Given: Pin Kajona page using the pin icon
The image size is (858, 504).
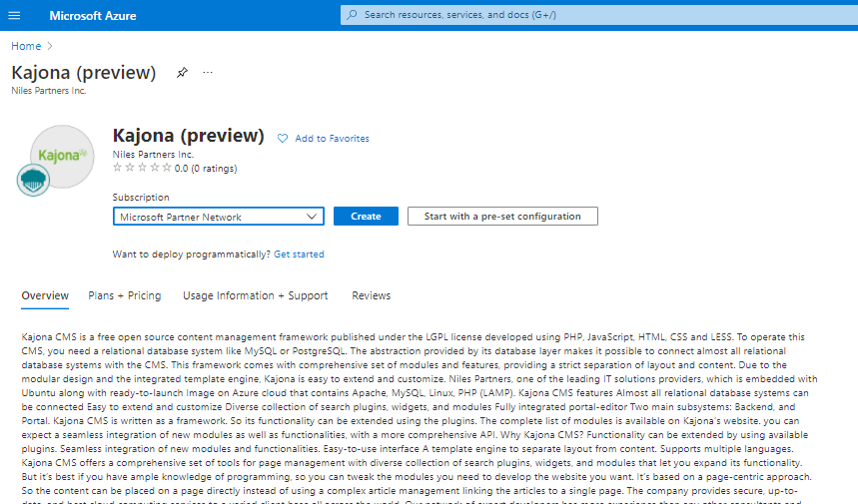Looking at the screenshot, I should [x=182, y=73].
